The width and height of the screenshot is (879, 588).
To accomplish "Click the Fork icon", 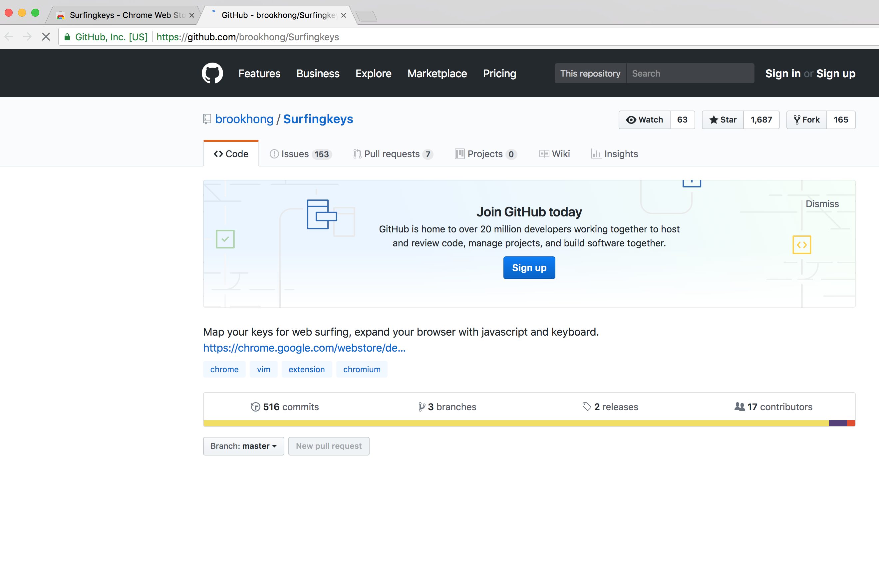I will tap(797, 120).
